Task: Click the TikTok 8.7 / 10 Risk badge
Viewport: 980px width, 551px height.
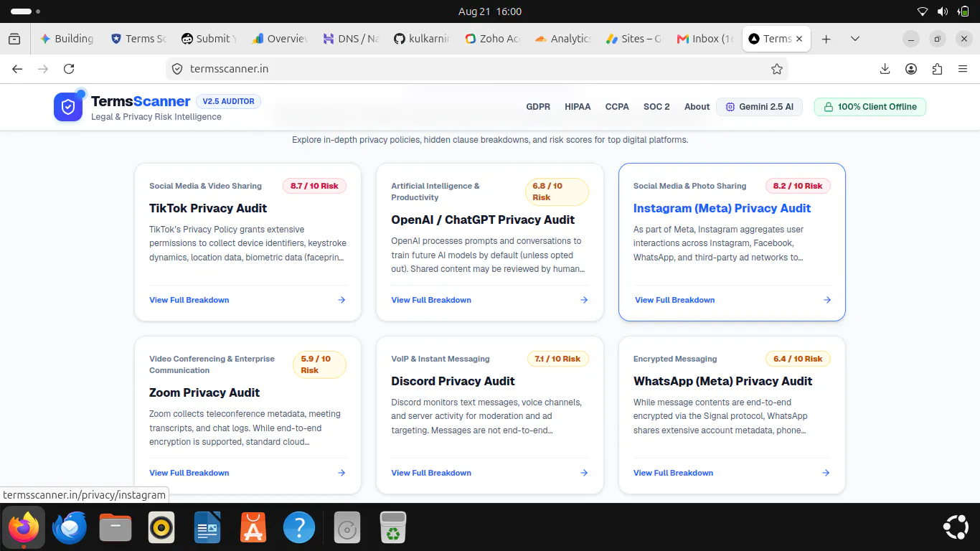Action: [x=314, y=186]
